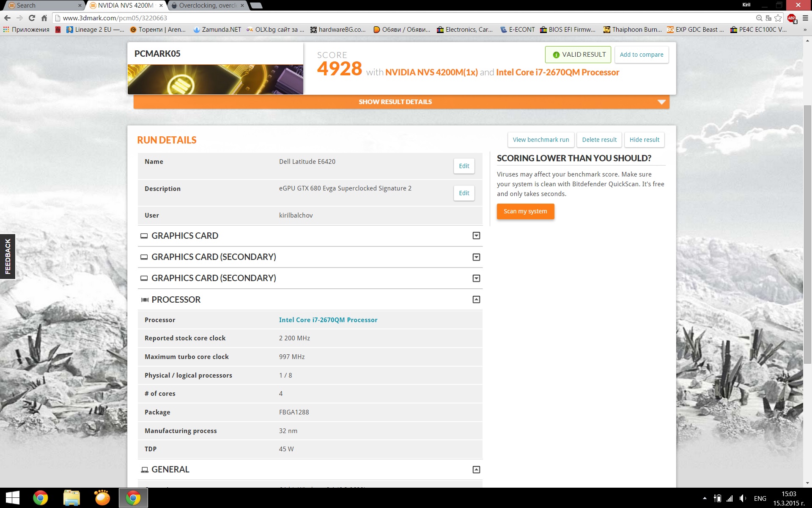Open browser home page icon
The height and width of the screenshot is (508, 812).
point(44,18)
